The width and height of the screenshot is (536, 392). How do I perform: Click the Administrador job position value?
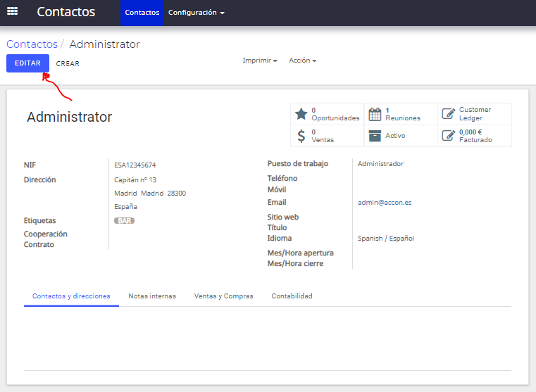(x=380, y=164)
